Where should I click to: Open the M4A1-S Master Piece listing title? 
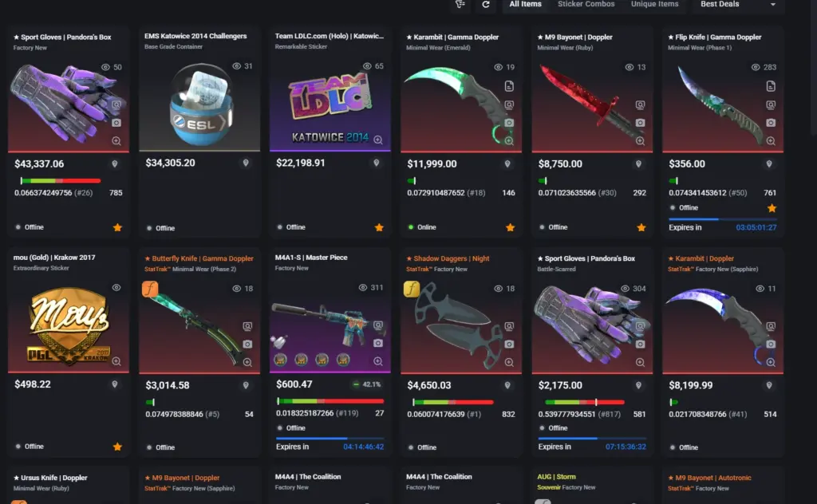(311, 258)
